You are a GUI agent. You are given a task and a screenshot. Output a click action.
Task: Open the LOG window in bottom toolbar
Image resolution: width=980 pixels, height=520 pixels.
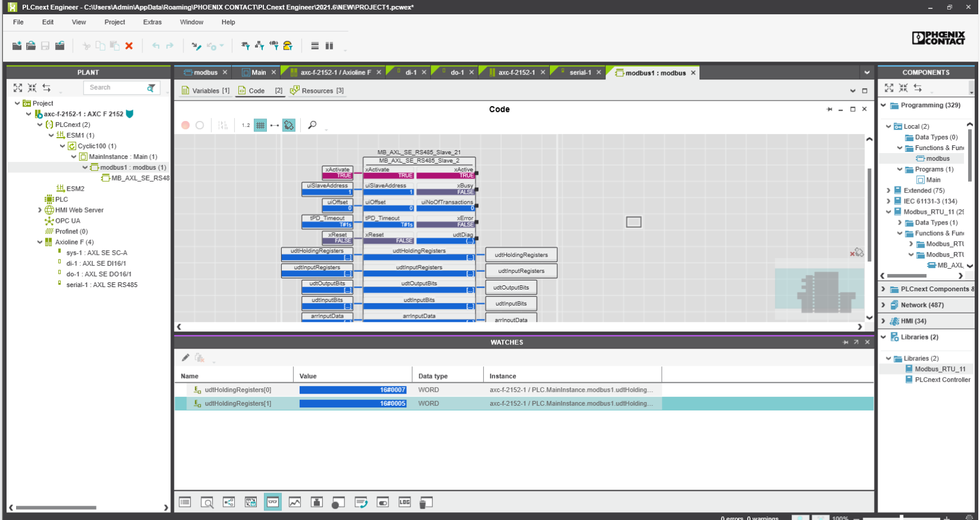(405, 502)
